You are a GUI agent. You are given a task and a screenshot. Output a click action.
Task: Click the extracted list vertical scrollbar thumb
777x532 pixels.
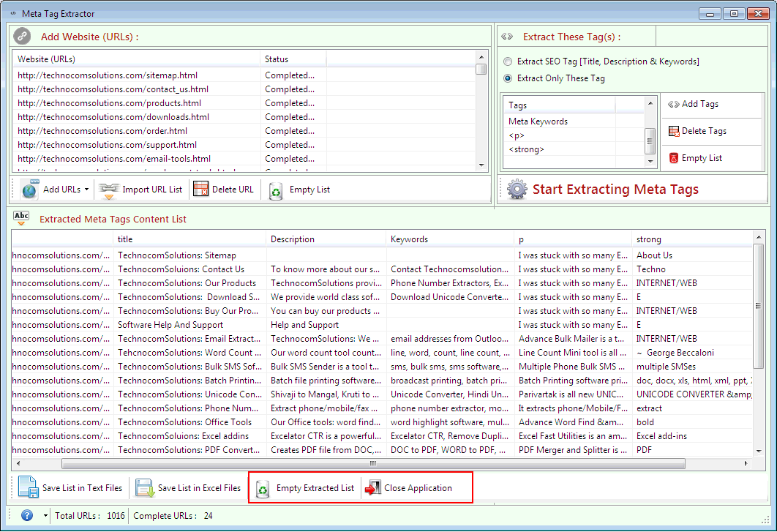click(x=758, y=306)
